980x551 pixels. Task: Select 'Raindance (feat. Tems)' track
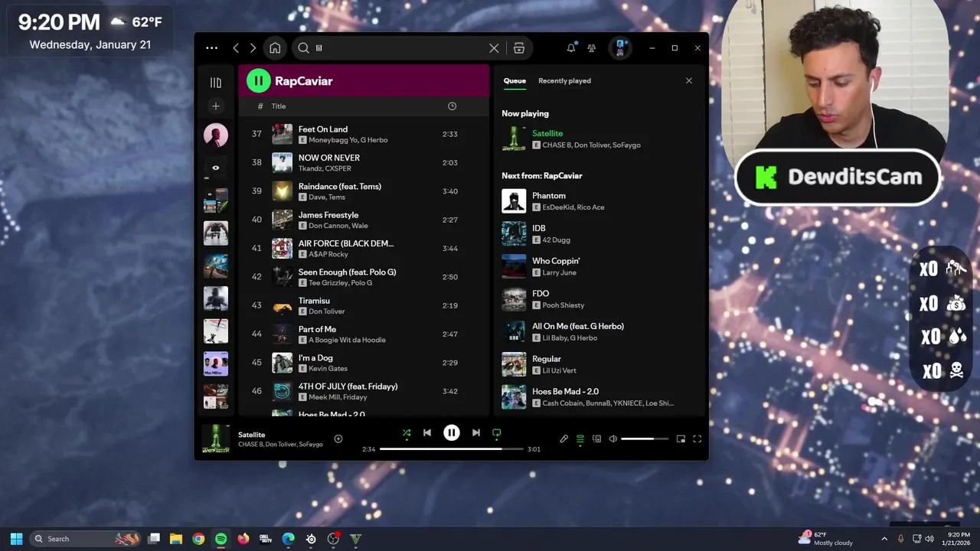click(364, 191)
